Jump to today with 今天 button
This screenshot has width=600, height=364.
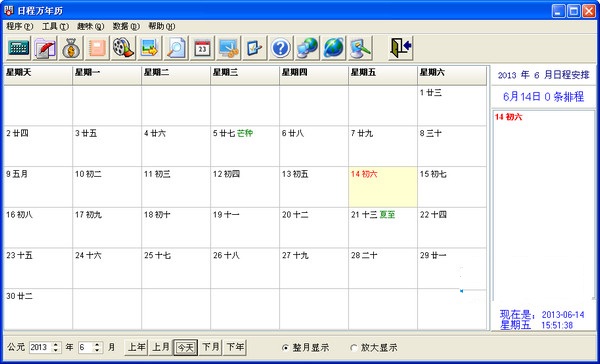186,348
